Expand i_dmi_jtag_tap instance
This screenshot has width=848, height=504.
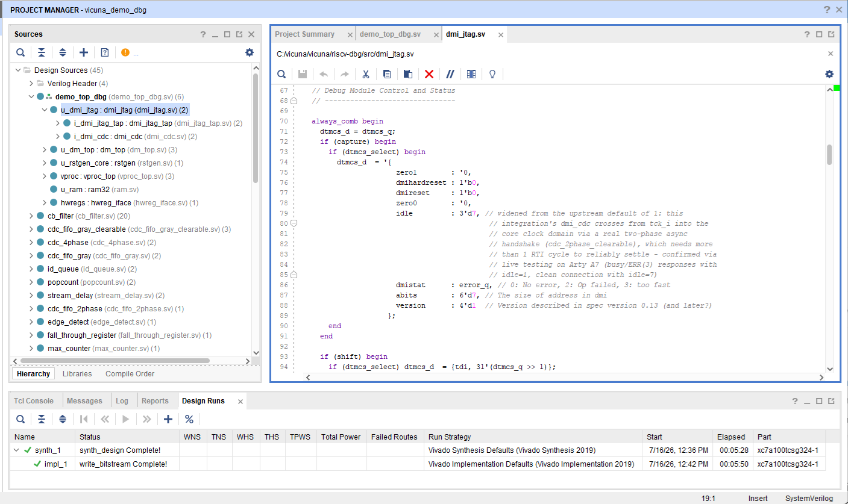[58, 123]
